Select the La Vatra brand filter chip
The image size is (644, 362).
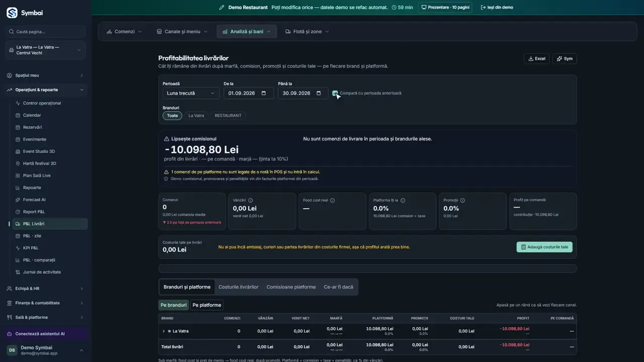[196, 116]
